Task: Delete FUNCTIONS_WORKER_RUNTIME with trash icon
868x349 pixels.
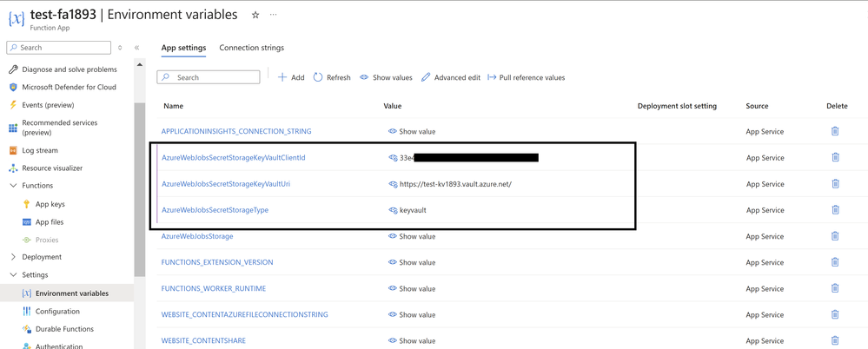Action: pos(835,287)
